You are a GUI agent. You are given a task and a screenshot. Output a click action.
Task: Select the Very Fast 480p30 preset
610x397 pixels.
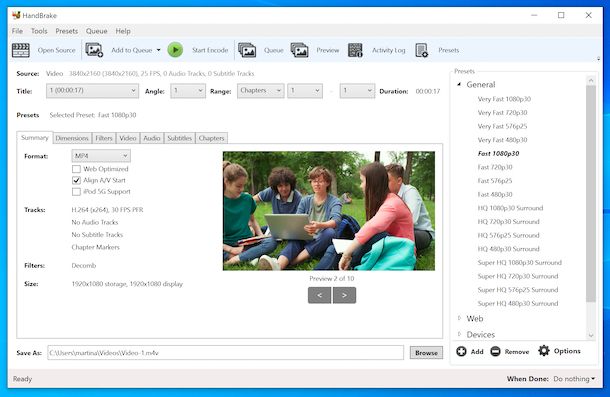tap(502, 140)
